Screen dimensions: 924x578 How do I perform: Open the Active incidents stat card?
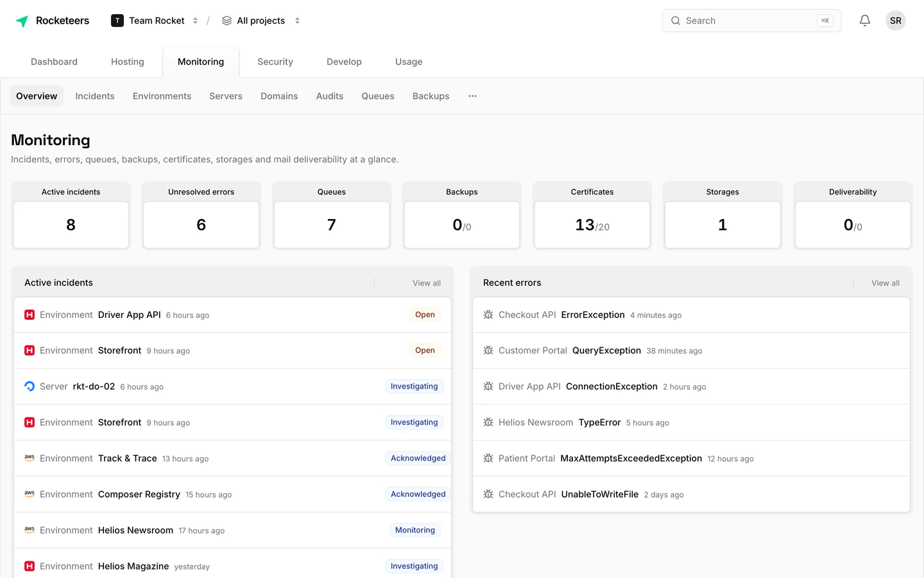71,215
